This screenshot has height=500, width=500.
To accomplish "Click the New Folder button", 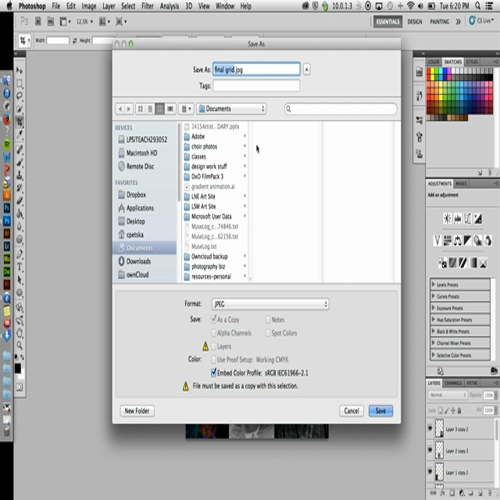I will point(137,411).
